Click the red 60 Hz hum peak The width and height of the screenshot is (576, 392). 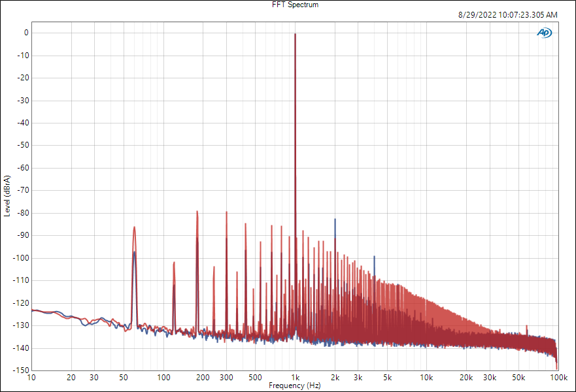134,228
